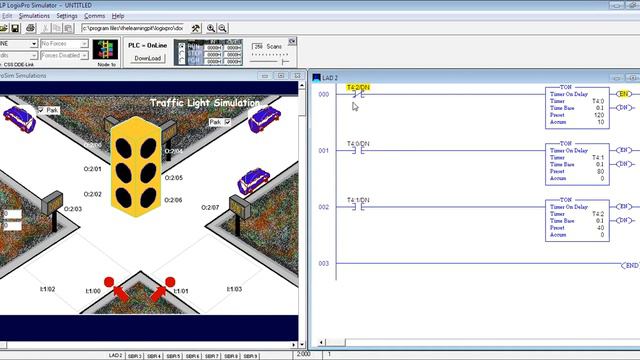Switch to SBR 3 tab

135,356
